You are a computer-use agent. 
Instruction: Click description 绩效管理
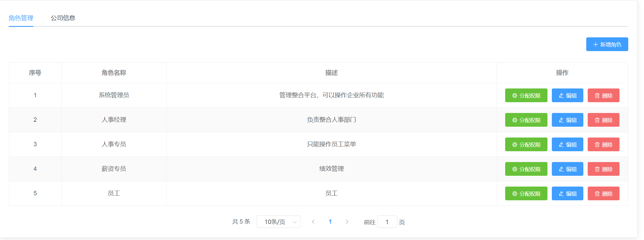click(332, 169)
